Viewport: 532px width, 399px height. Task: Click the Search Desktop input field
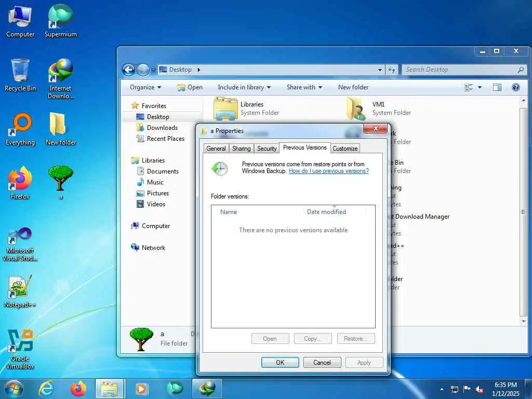464,70
